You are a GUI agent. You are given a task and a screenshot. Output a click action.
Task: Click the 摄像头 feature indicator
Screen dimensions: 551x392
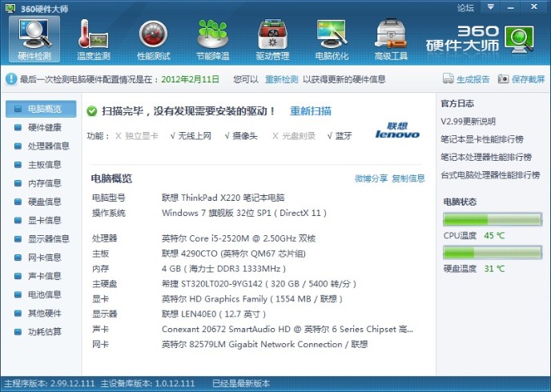(241, 136)
